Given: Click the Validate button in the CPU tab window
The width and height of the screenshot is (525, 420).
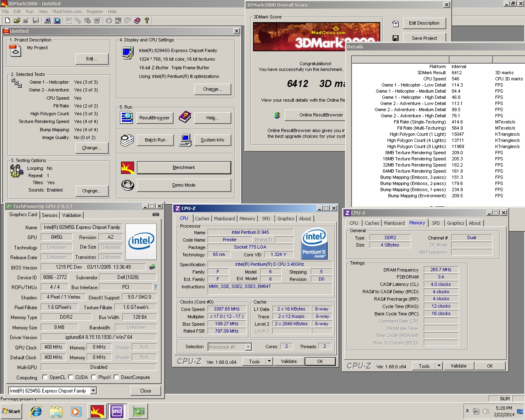Looking at the screenshot, I should [289, 361].
